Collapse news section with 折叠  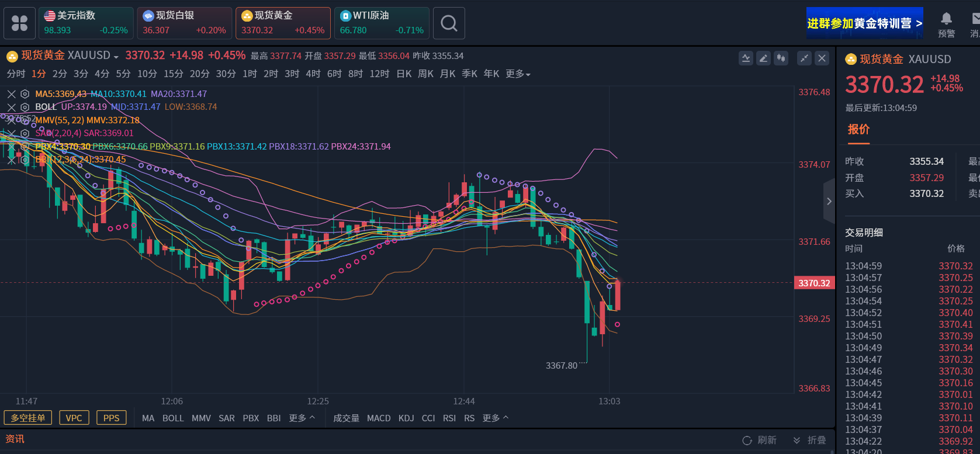[810, 440]
